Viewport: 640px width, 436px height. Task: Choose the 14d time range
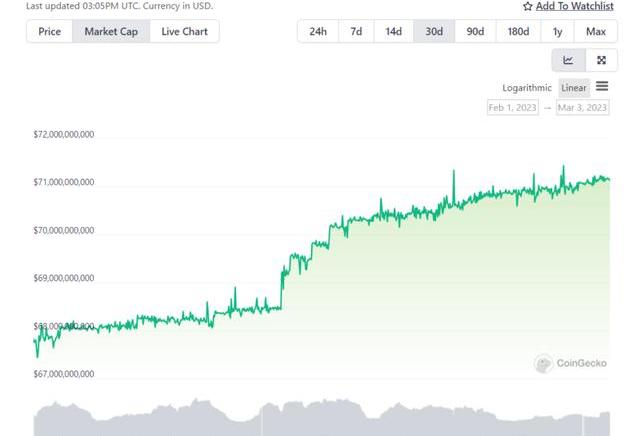394,31
